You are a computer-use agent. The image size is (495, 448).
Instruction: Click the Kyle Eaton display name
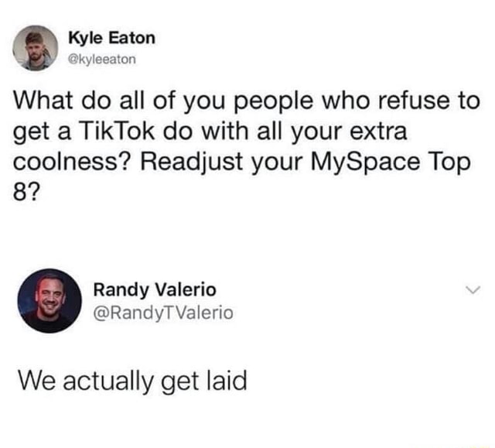click(111, 37)
